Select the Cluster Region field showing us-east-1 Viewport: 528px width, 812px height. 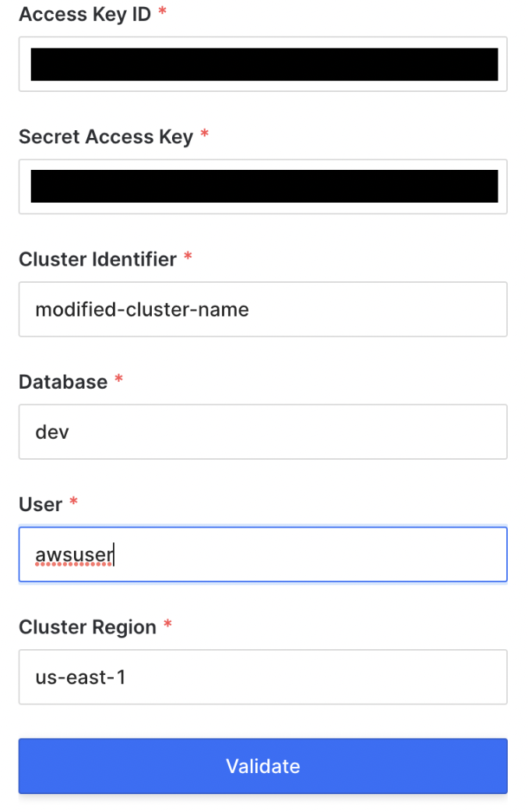[x=263, y=677]
